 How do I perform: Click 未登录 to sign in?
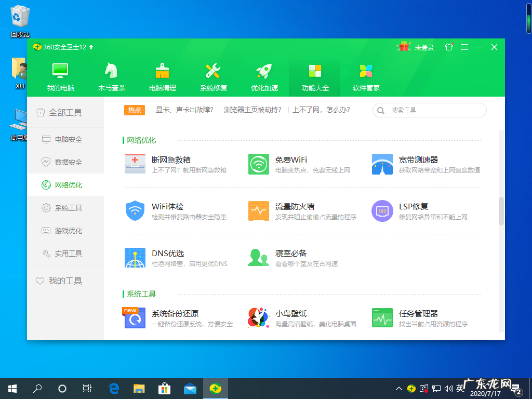point(424,47)
